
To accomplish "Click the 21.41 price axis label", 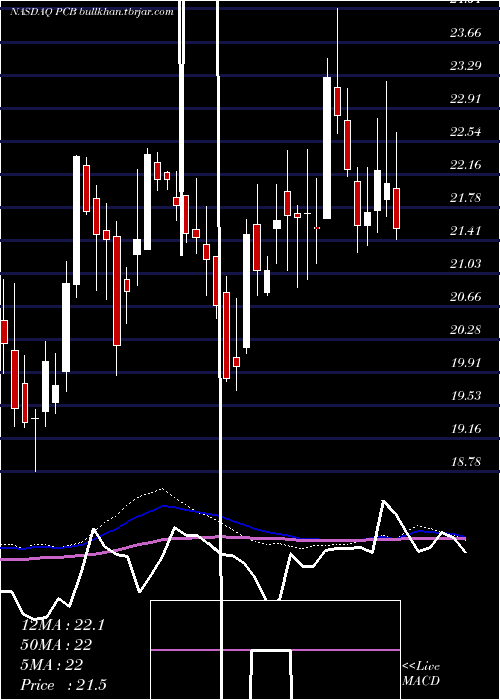I will coord(466,231).
